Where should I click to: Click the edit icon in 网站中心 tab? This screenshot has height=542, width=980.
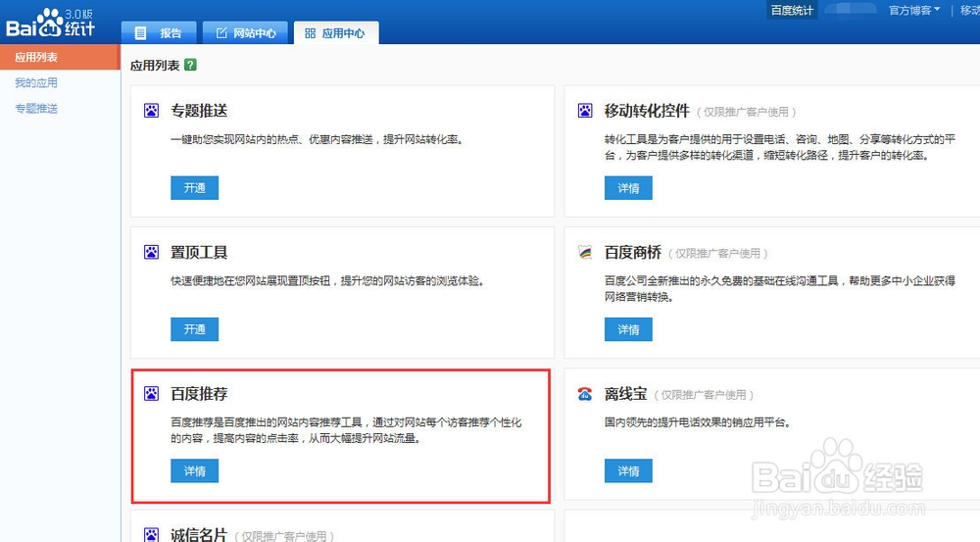pyautogui.click(x=221, y=33)
